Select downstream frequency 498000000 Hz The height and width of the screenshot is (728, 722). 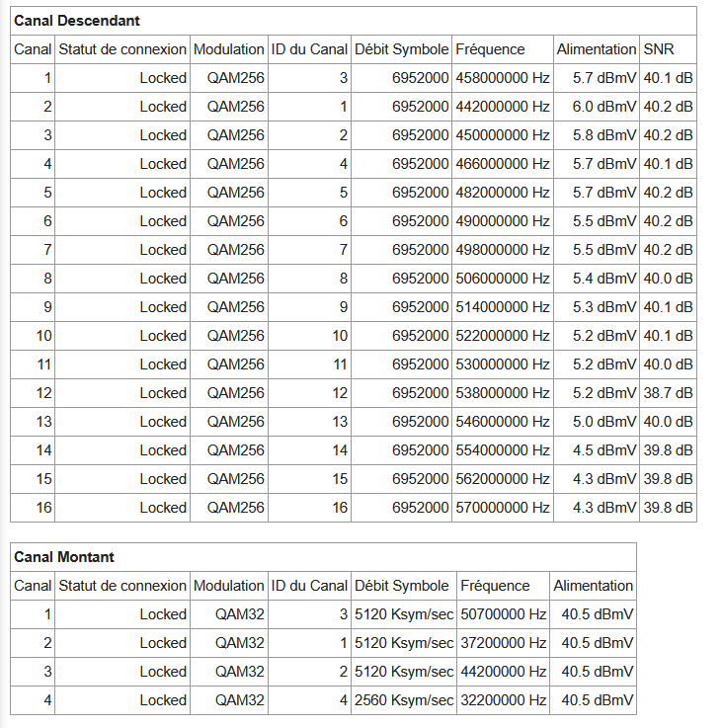tap(503, 250)
